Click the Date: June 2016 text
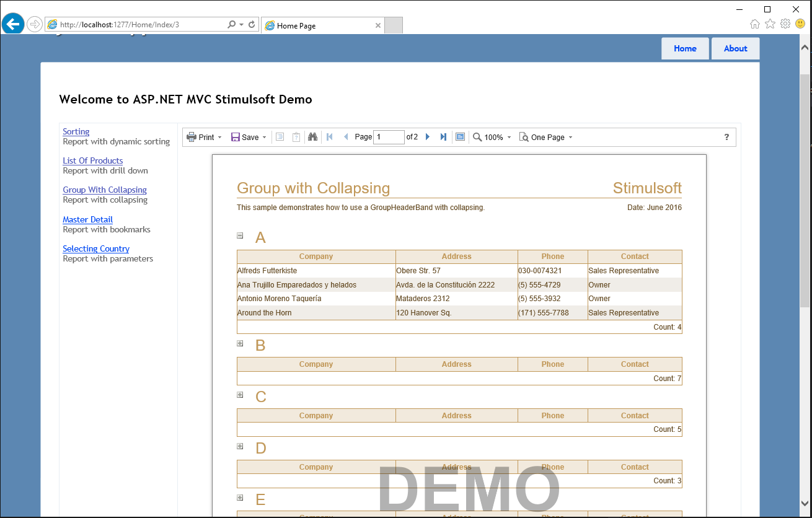The width and height of the screenshot is (812, 518). tap(655, 208)
